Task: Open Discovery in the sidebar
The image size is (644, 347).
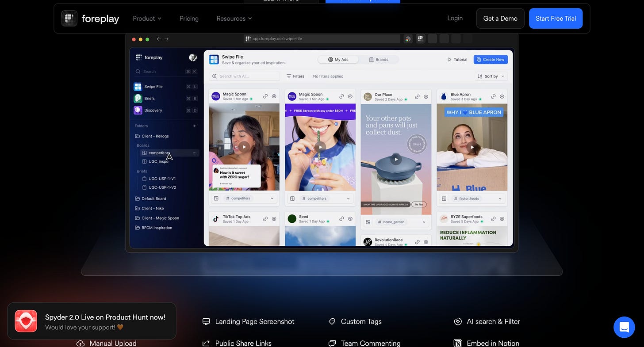Action: click(166, 110)
